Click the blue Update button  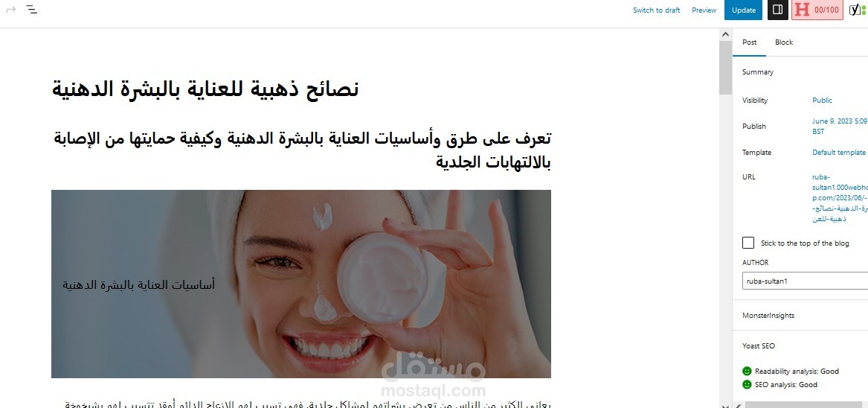tap(743, 10)
